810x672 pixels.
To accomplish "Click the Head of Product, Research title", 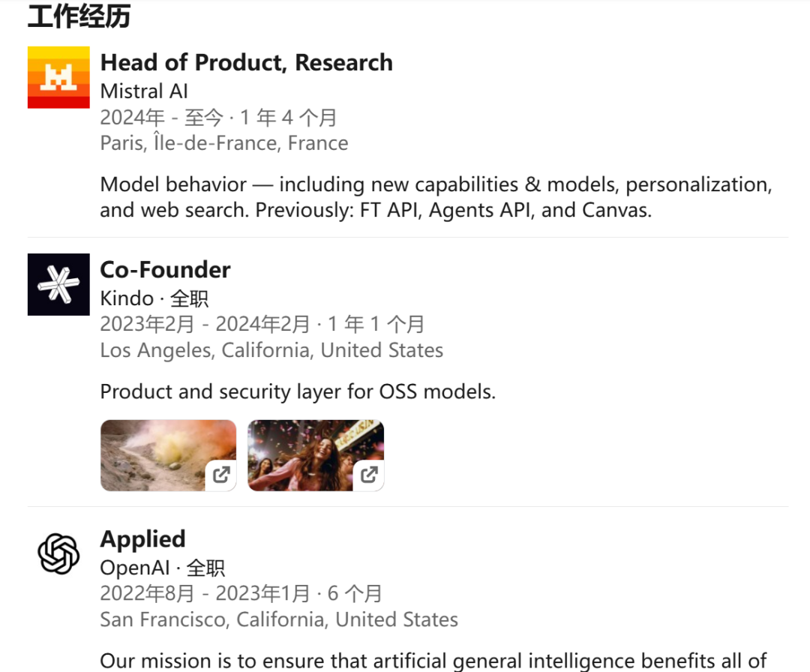I will pyautogui.click(x=246, y=62).
